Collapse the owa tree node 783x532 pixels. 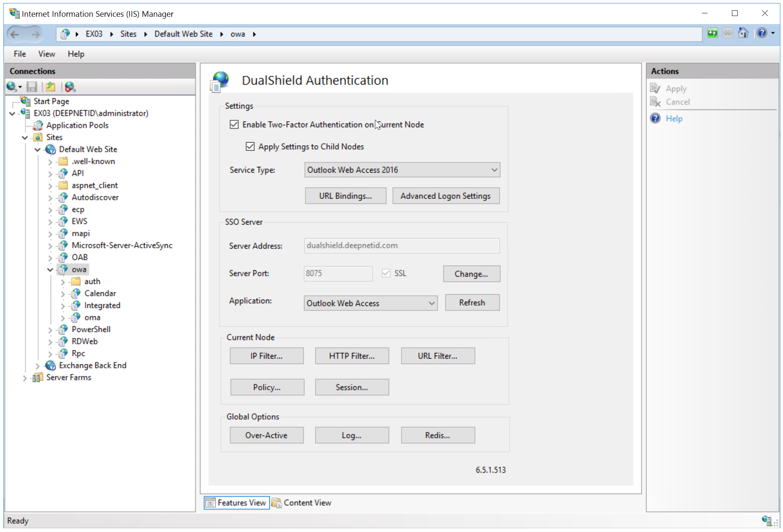tap(50, 270)
